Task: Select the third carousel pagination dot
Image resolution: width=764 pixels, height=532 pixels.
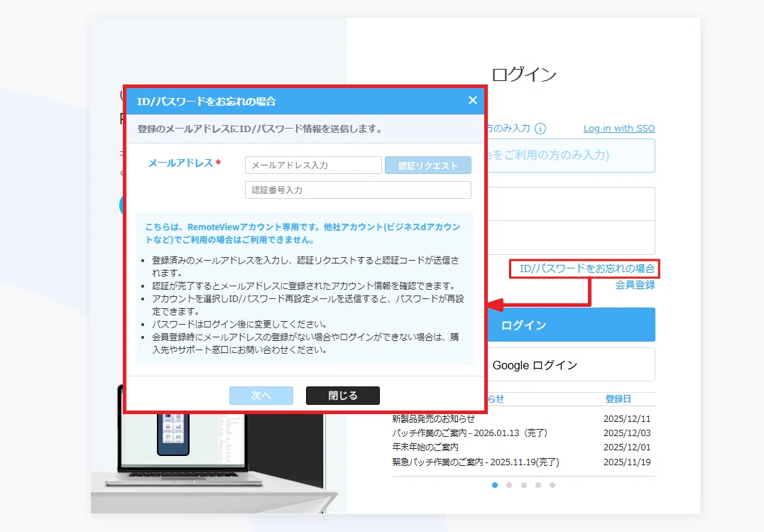Action: (x=523, y=485)
